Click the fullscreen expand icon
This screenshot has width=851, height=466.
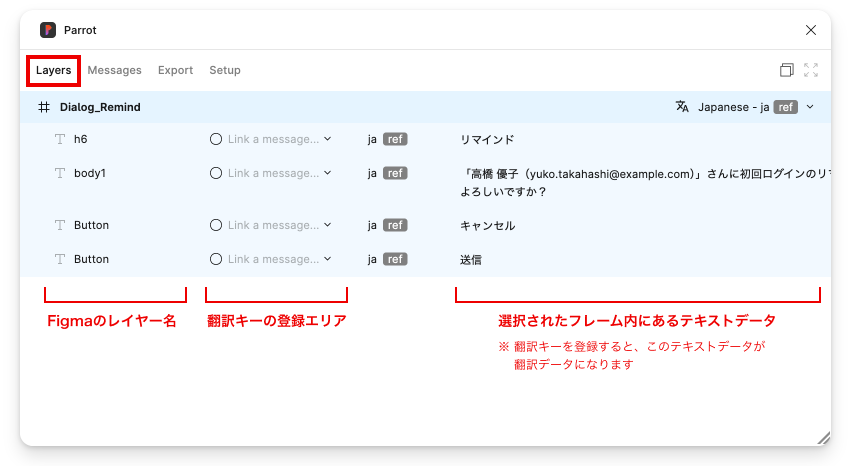pos(811,70)
